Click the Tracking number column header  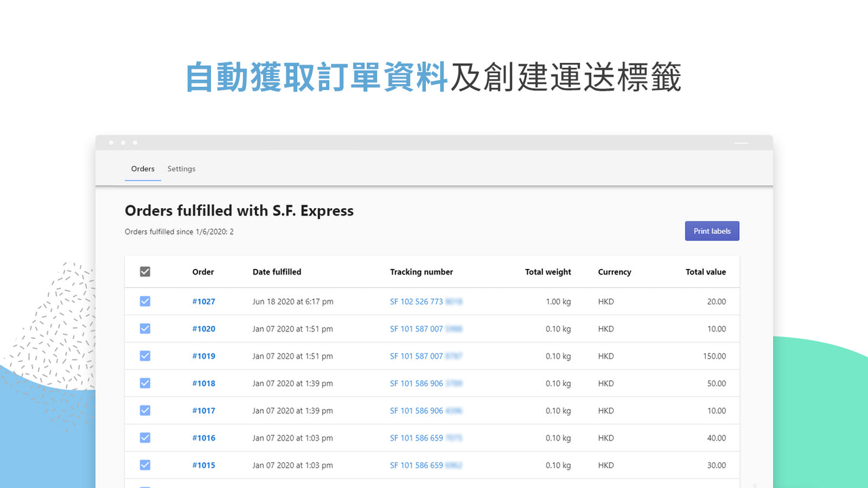click(x=421, y=272)
